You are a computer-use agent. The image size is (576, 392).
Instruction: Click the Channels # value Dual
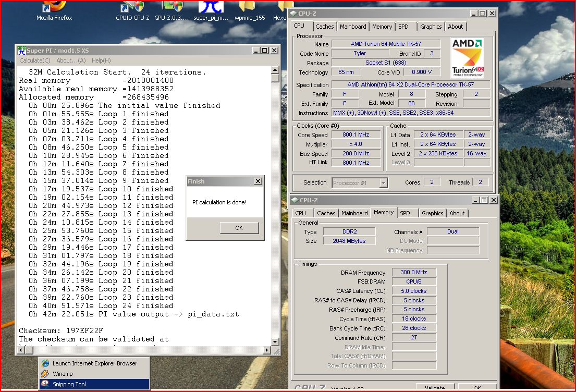point(453,231)
